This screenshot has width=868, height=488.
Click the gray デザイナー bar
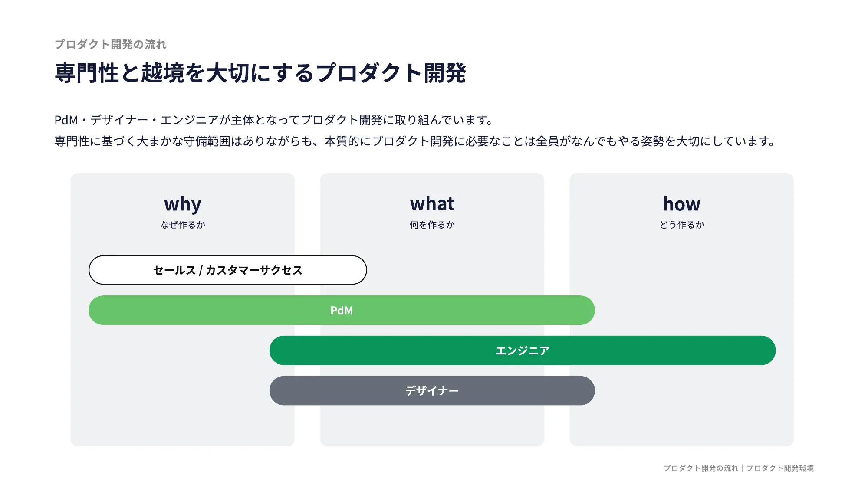coord(432,391)
